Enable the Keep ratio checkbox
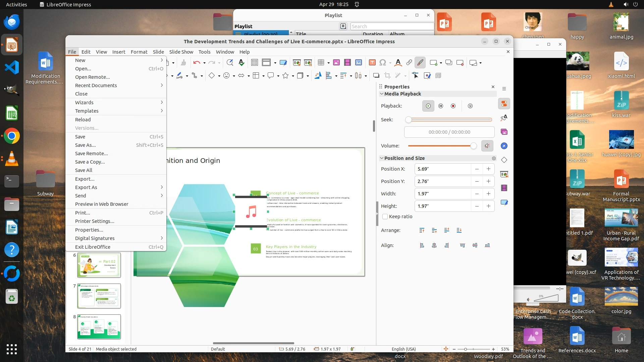This screenshot has width=644, height=362. click(x=385, y=217)
